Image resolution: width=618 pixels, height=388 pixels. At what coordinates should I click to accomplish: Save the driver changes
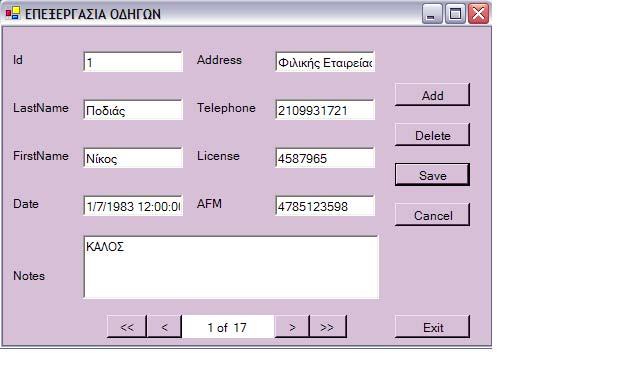click(432, 175)
